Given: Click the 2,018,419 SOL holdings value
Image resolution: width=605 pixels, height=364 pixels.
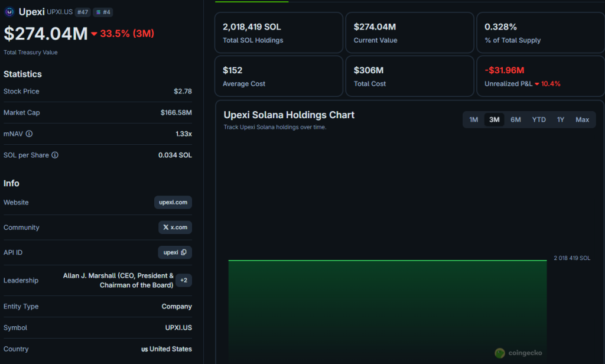Looking at the screenshot, I should coord(252,27).
